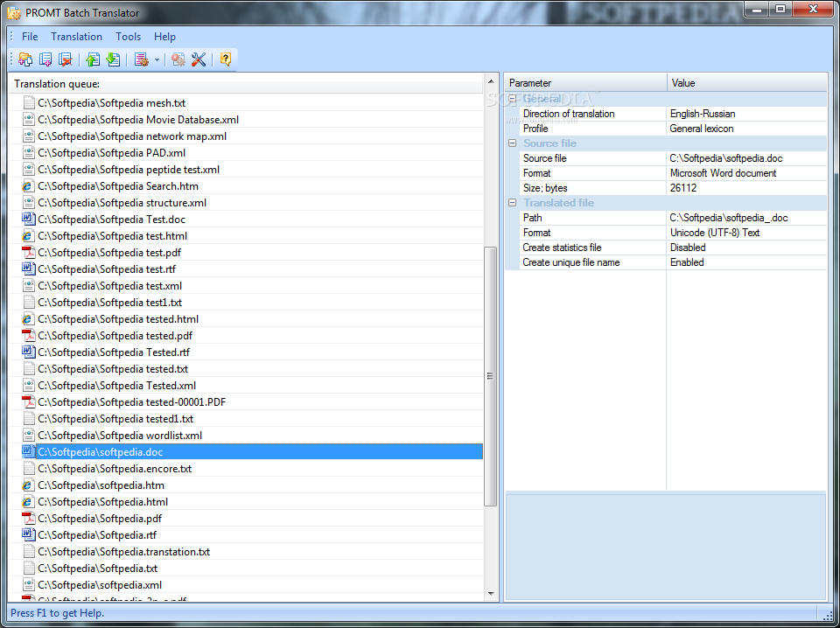Collapse the Translated file parameter group
This screenshot has height=628, width=840.
click(512, 203)
